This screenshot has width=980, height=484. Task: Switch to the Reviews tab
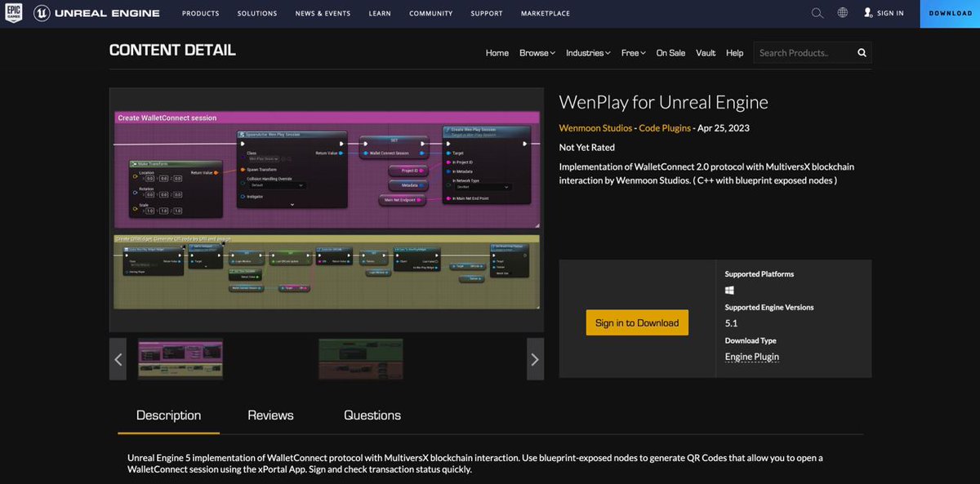(270, 415)
